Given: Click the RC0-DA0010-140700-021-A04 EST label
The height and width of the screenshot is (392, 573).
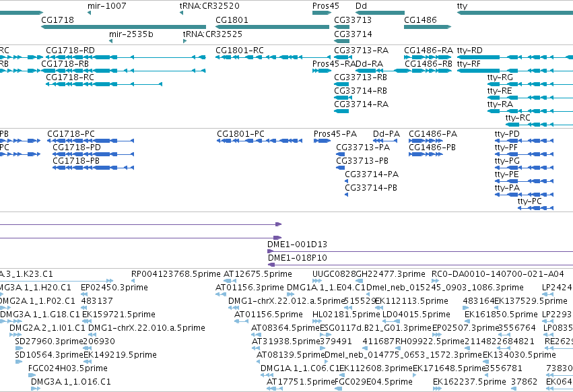Looking at the screenshot, I should [x=498, y=274].
